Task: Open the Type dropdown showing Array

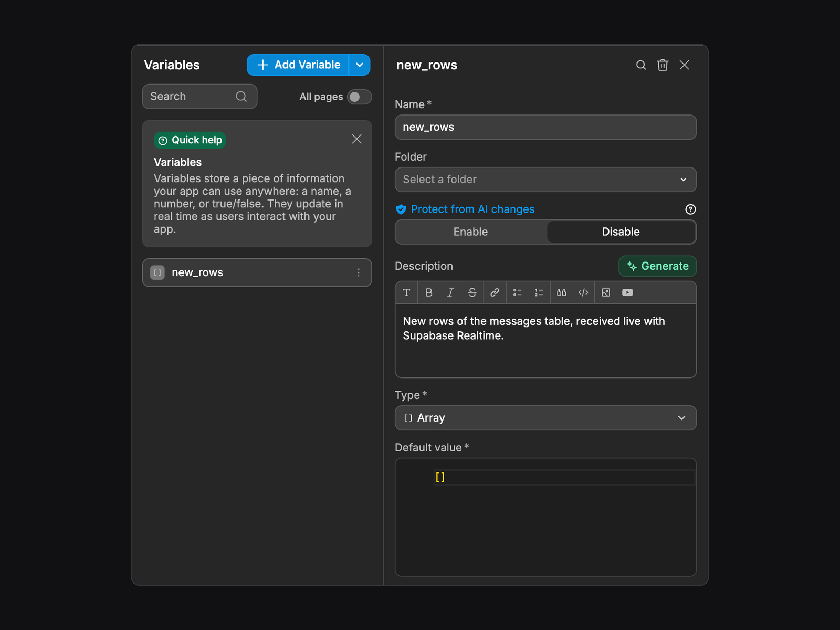Action: 545,418
